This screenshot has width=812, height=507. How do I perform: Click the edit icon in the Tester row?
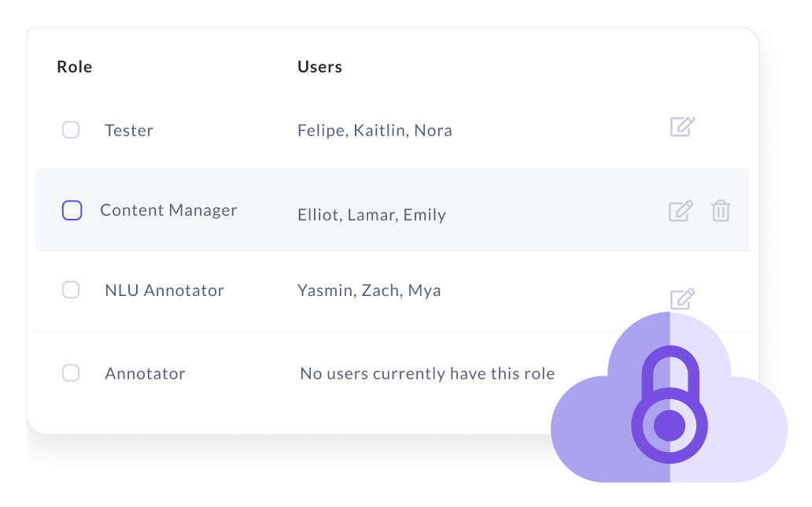pyautogui.click(x=681, y=127)
